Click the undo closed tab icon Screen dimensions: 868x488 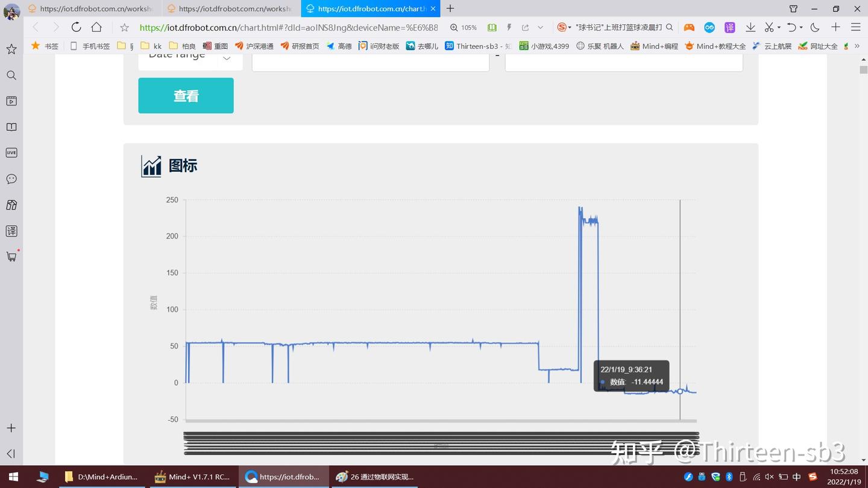(x=792, y=27)
